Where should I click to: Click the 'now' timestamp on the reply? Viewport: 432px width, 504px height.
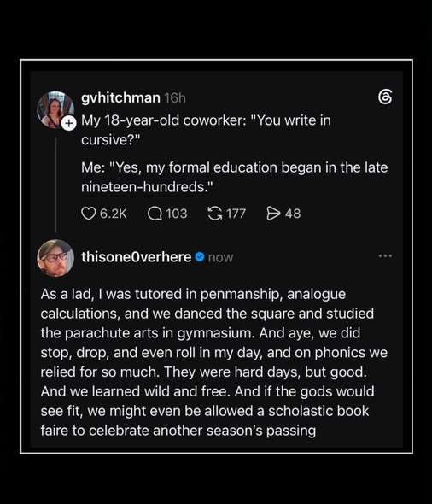[220, 257]
